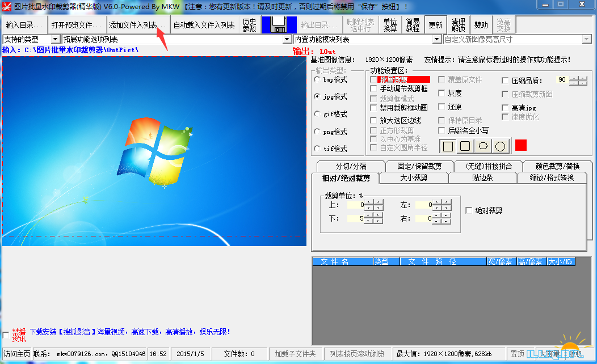The height and width of the screenshot is (364, 597).
Task: Click 加载子文件夹 in the status bar
Action: click(x=296, y=354)
